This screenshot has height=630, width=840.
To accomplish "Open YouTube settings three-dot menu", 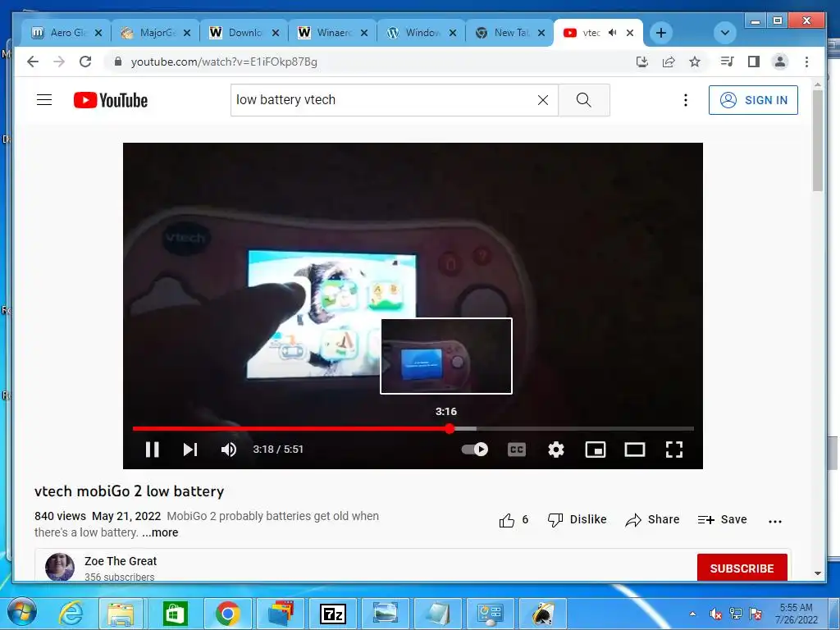I will [685, 99].
